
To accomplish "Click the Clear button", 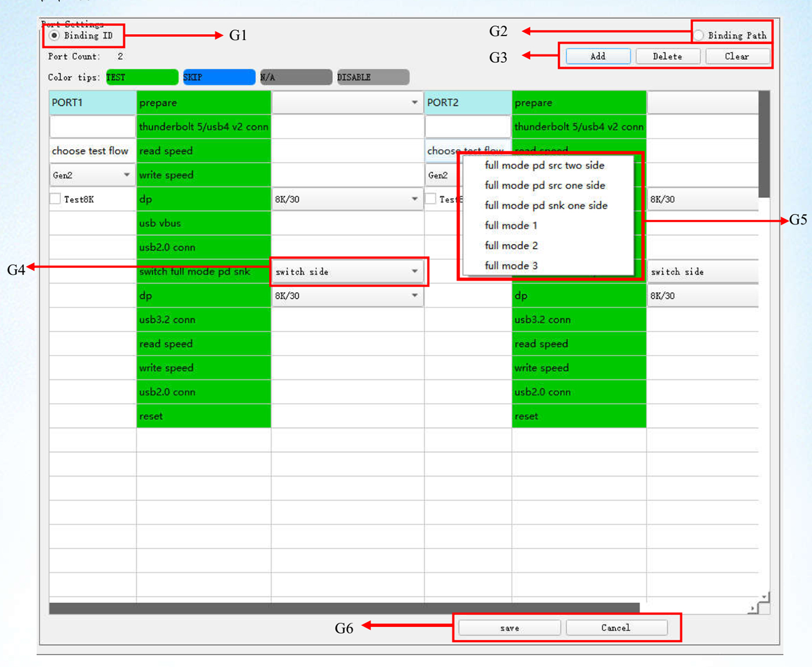I will [x=737, y=56].
